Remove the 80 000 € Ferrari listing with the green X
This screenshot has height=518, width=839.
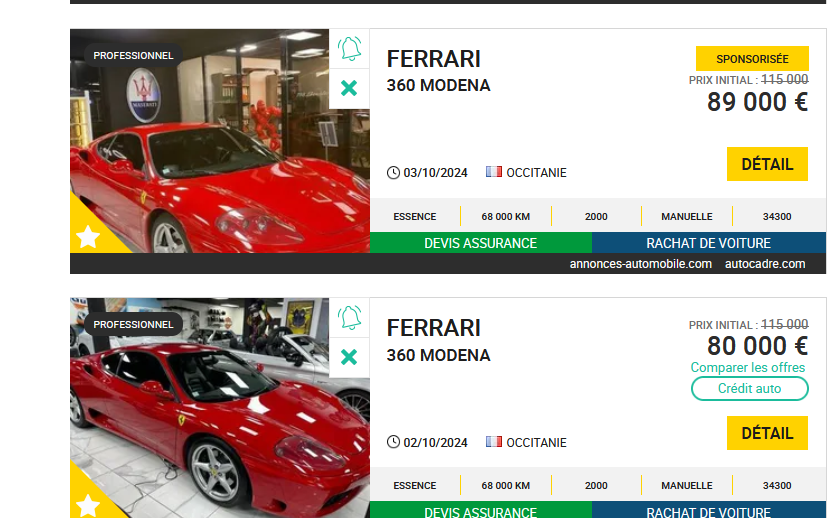click(x=349, y=357)
